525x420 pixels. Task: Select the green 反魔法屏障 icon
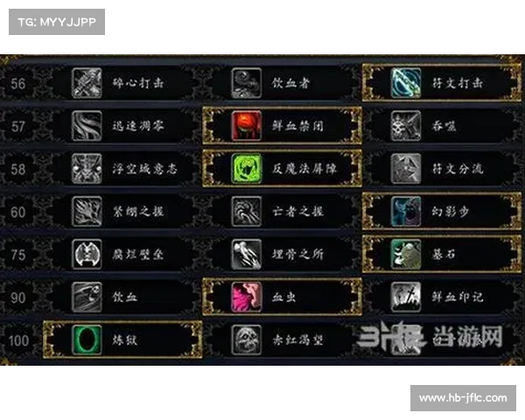click(247, 169)
